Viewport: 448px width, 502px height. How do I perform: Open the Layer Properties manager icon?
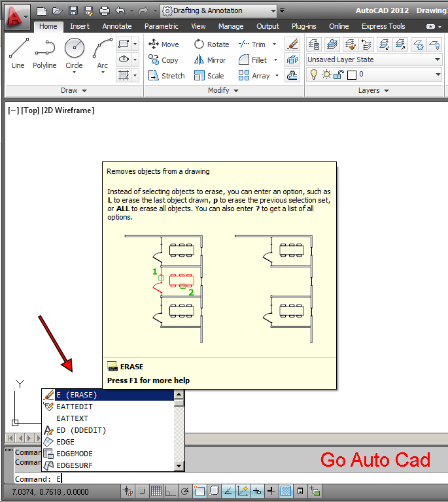point(314,44)
